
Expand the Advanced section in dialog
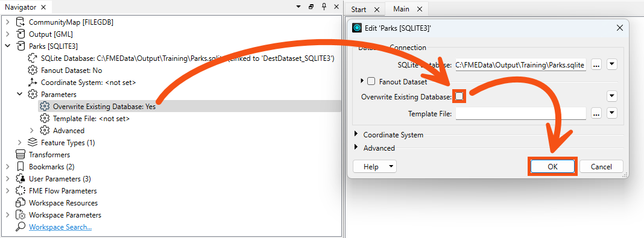[x=356, y=147]
